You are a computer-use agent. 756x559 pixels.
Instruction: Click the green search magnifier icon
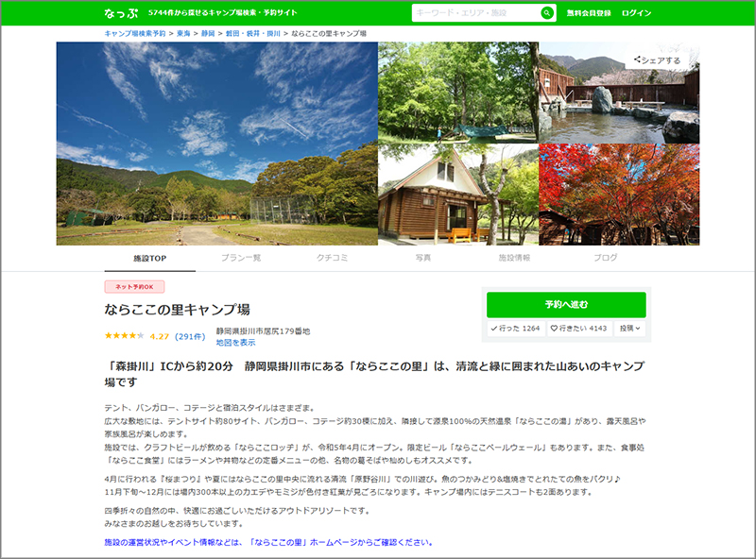click(x=547, y=13)
